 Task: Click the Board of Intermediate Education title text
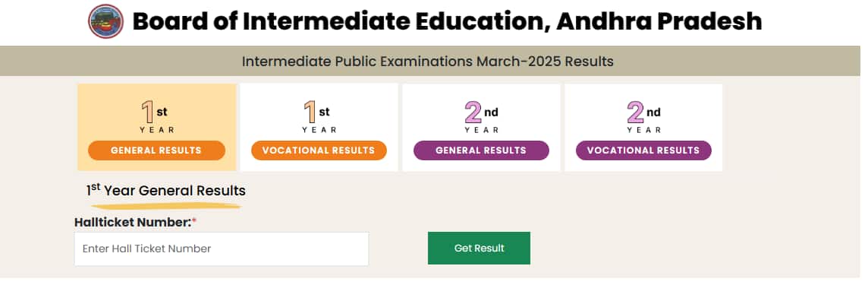click(447, 21)
